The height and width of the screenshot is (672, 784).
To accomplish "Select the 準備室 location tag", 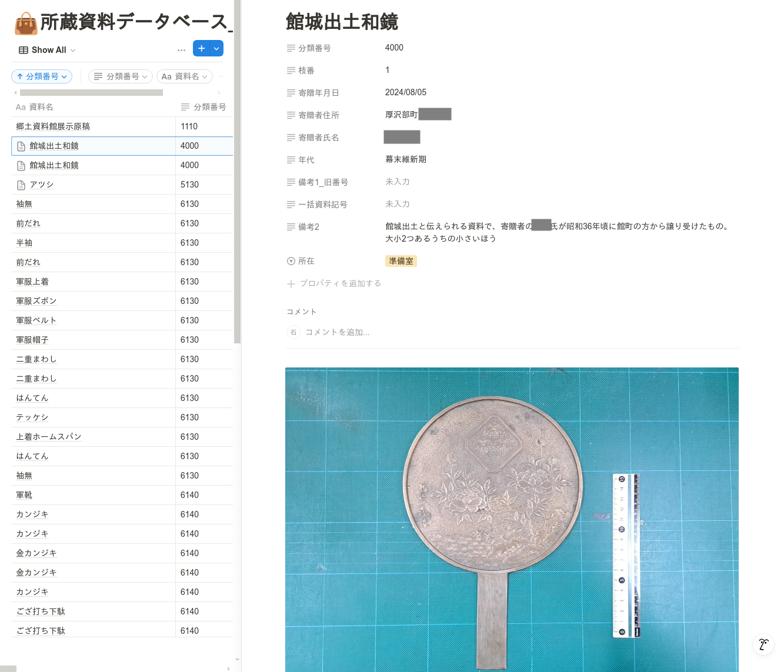I will [x=401, y=261].
